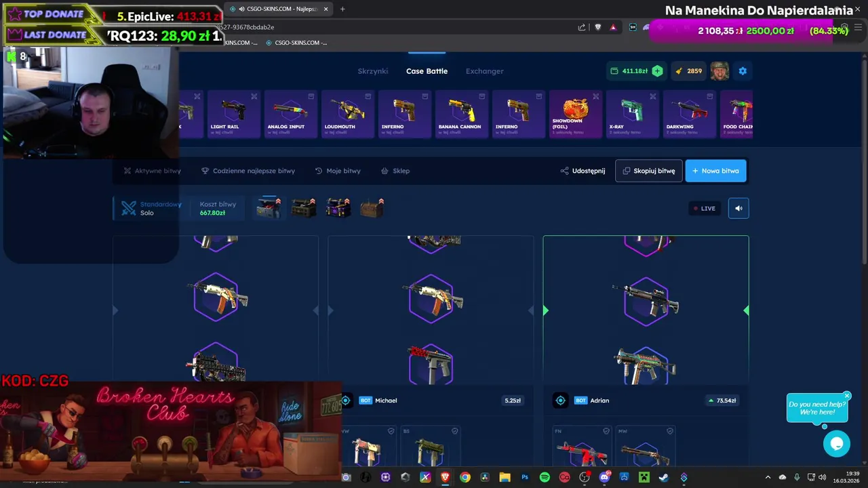This screenshot has height=488, width=868.
Task: Select the LOUDMOUTH drop card
Action: click(347, 114)
